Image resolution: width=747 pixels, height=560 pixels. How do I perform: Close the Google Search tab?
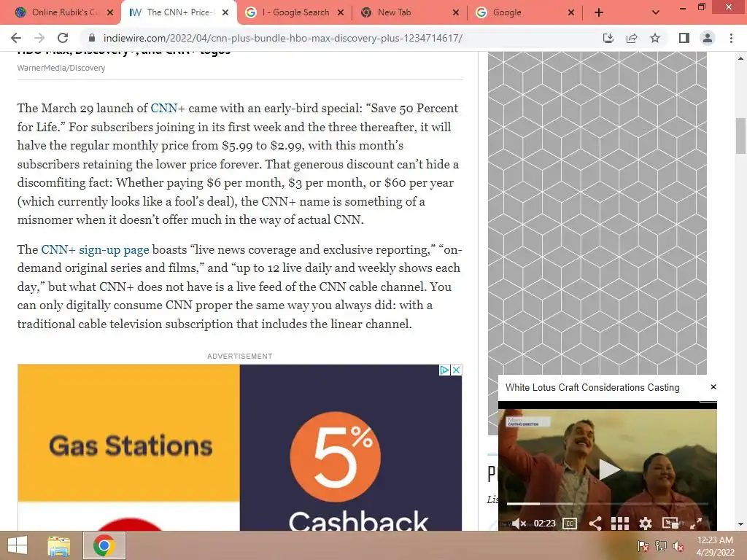click(x=341, y=12)
